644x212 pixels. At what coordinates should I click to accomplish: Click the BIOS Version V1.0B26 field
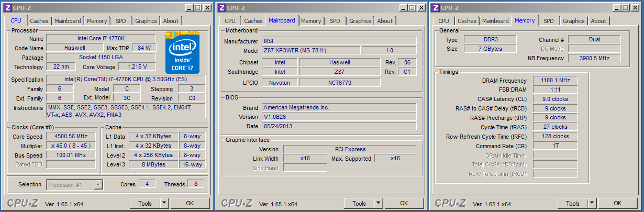(339, 117)
